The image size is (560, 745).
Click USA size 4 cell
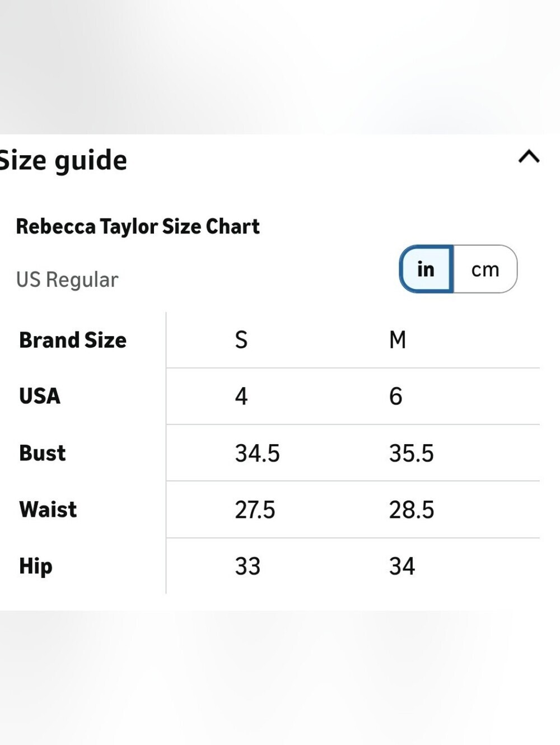241,397
